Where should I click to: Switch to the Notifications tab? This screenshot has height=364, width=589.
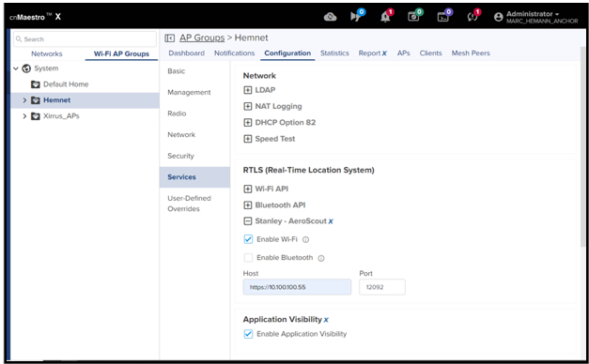[x=235, y=53]
